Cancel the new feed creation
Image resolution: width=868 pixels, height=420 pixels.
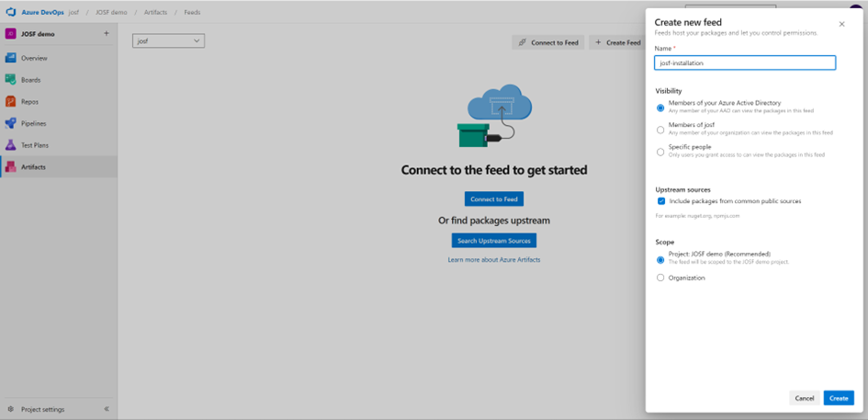pos(804,398)
